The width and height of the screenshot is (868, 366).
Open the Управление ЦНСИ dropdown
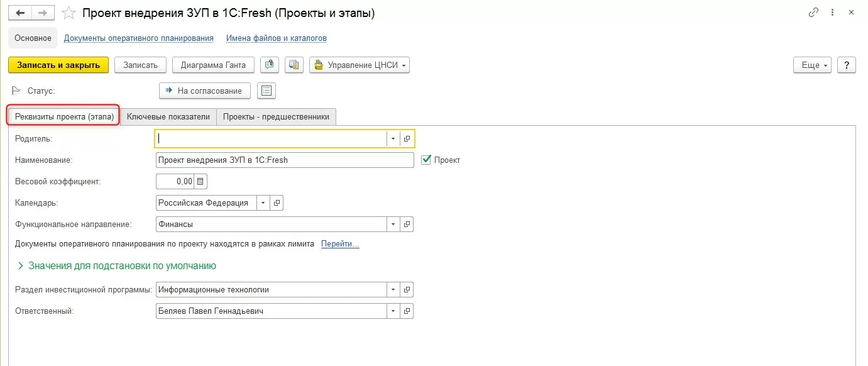click(360, 65)
